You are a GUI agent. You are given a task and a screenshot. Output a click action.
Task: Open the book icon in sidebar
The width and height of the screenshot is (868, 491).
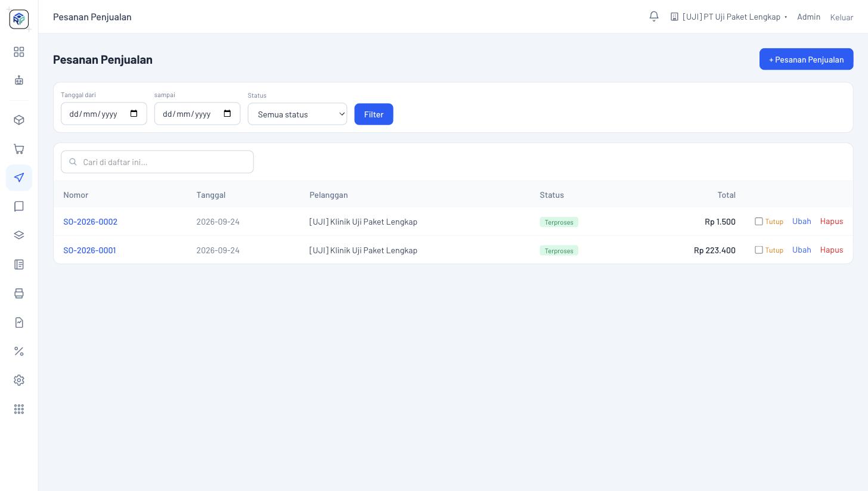point(19,206)
